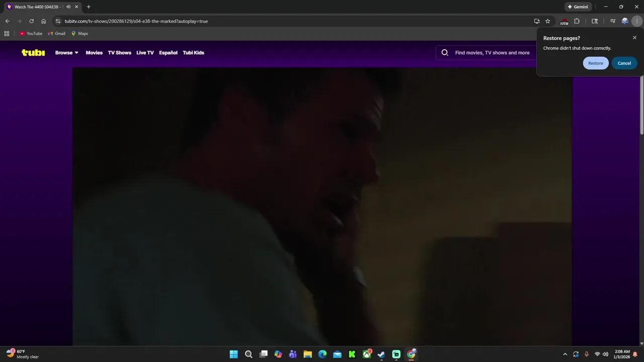The width and height of the screenshot is (644, 362).
Task: Click the video player area
Action: 322,207
